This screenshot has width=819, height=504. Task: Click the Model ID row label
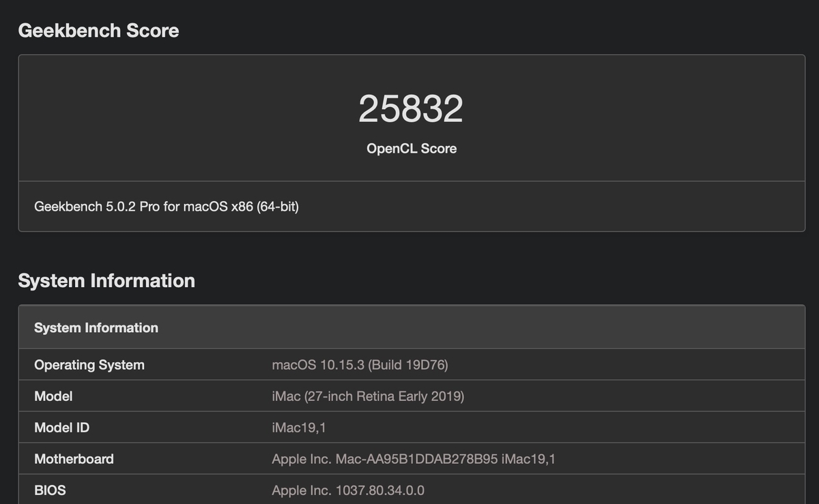point(61,428)
